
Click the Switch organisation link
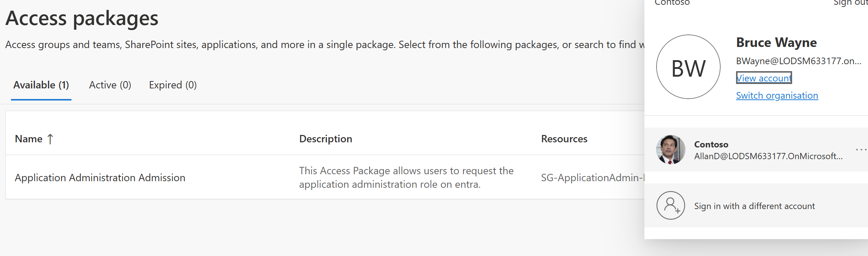click(x=777, y=96)
